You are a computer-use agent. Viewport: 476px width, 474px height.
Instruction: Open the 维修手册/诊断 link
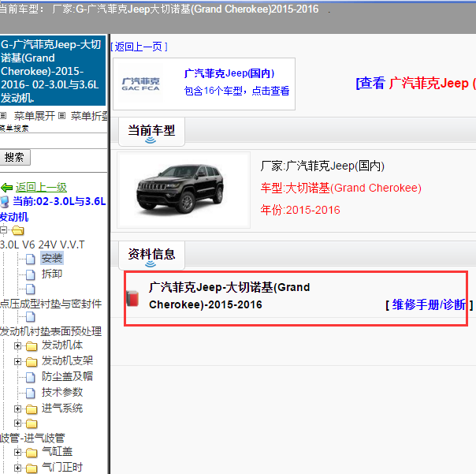(x=429, y=304)
